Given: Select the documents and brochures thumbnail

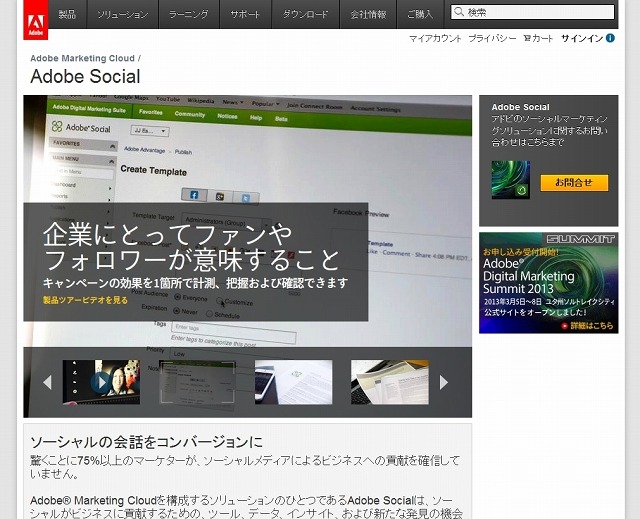Looking at the screenshot, I should 390,382.
